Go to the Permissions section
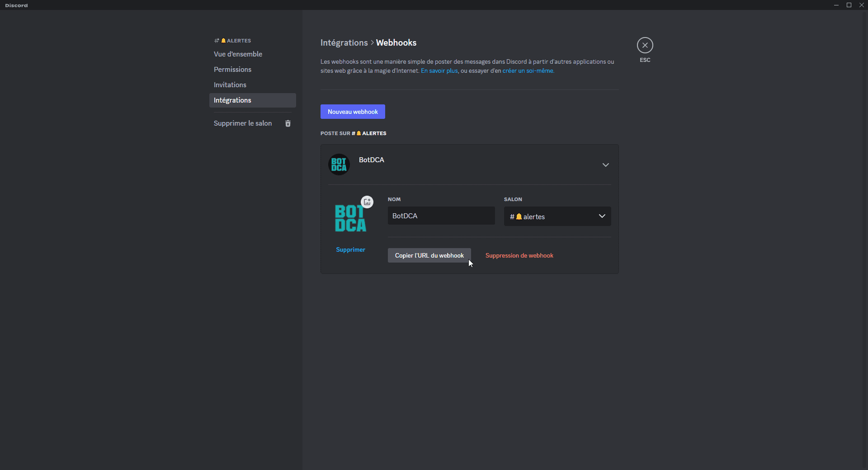This screenshot has height=470, width=868. click(232, 70)
